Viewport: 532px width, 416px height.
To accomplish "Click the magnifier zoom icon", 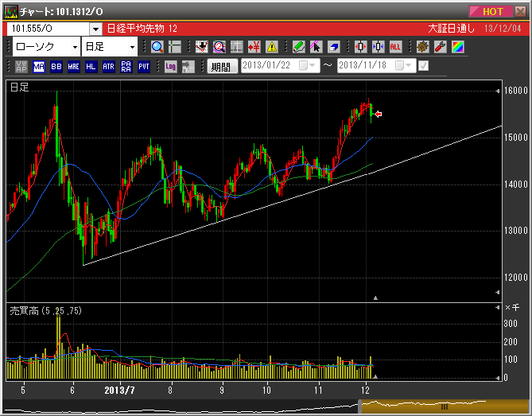I will pos(157,47).
